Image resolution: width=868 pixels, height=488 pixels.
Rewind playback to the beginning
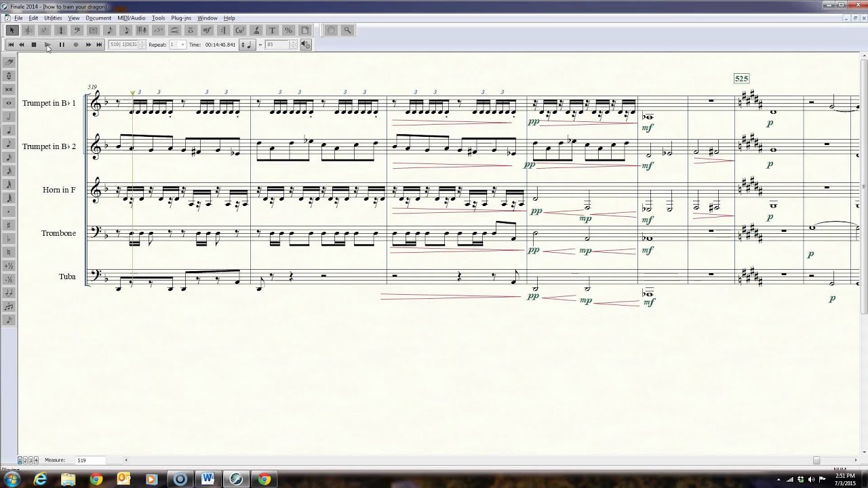[10, 45]
